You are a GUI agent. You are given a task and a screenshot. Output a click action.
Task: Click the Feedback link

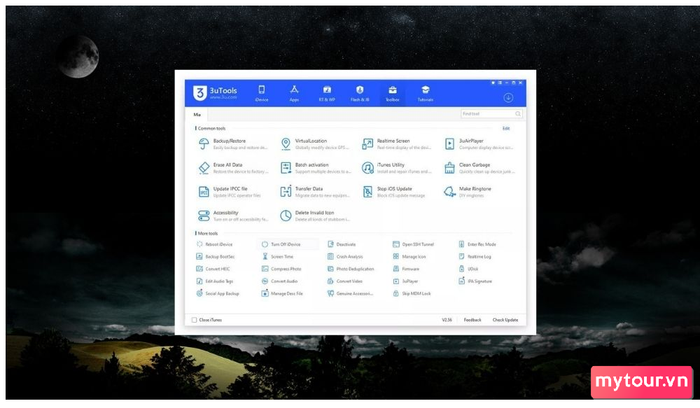pyautogui.click(x=472, y=320)
